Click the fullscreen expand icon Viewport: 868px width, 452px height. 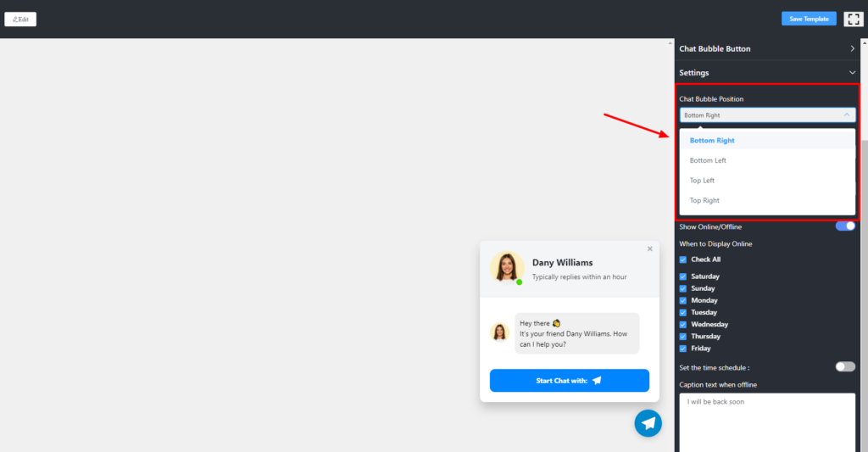853,19
